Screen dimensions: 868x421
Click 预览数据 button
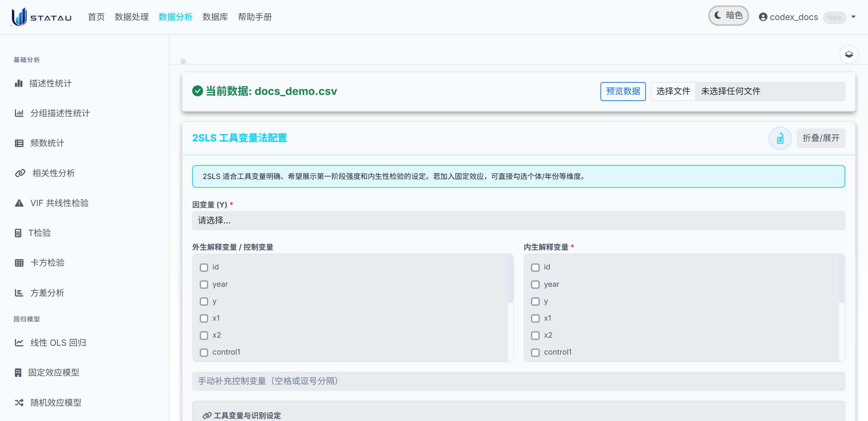click(623, 92)
